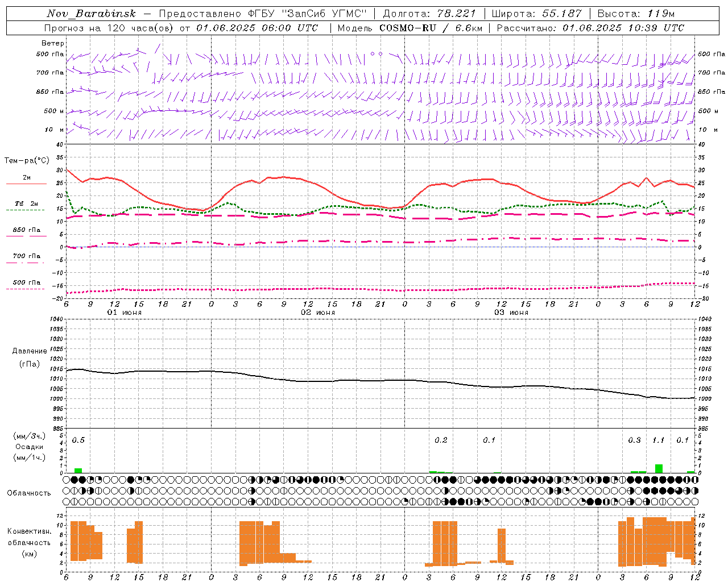Click the red 2м temperature legend line

click(26, 184)
